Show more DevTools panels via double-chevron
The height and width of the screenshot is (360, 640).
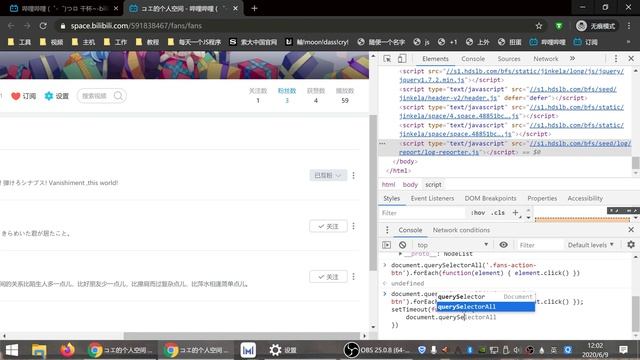[572, 59]
